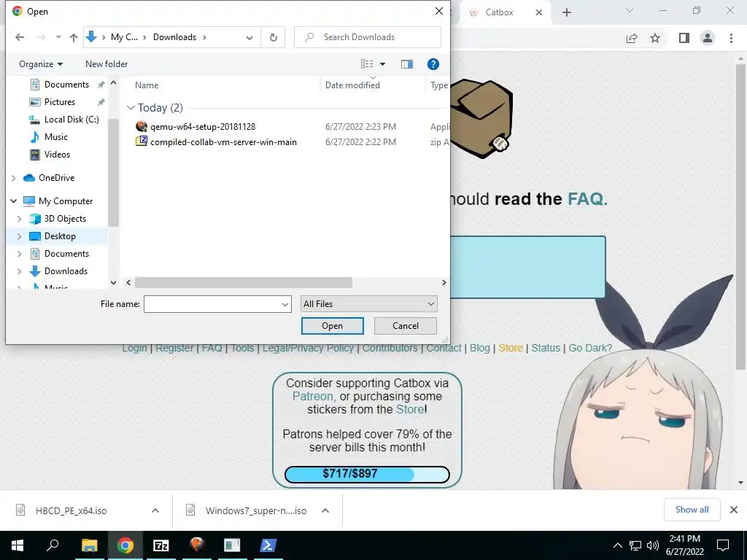Open the Organize menu
Screen dimensions: 747x560
tap(41, 64)
